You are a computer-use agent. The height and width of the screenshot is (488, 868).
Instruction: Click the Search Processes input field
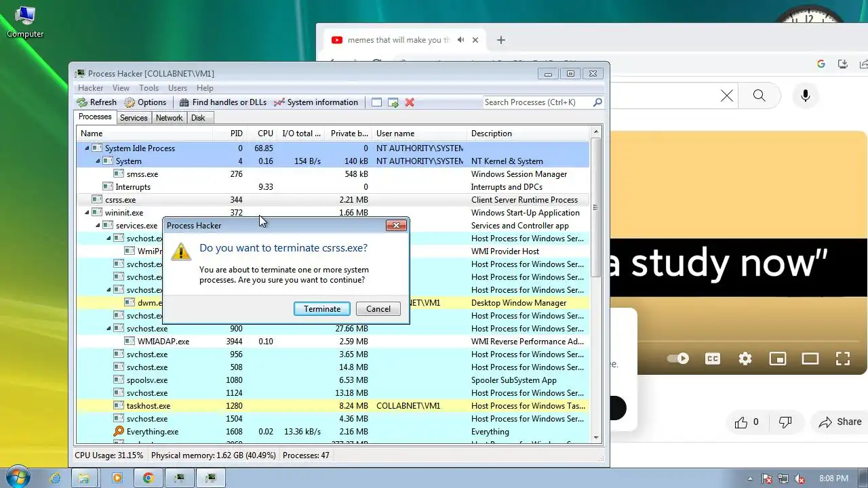coord(537,102)
